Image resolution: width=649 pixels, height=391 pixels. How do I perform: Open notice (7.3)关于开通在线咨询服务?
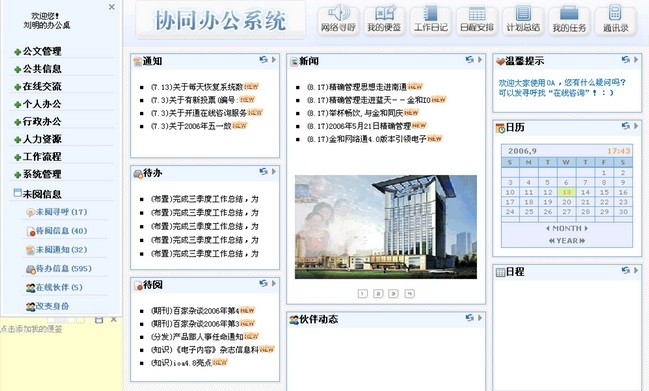[199, 113]
